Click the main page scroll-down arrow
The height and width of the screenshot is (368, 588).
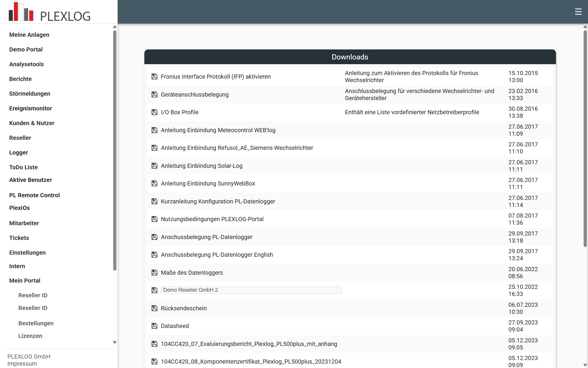pyautogui.click(x=585, y=365)
